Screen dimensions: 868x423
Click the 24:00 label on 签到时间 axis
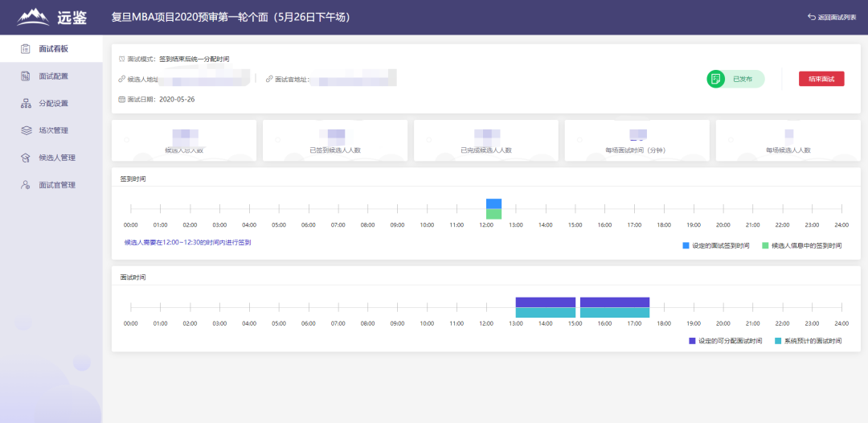(841, 225)
